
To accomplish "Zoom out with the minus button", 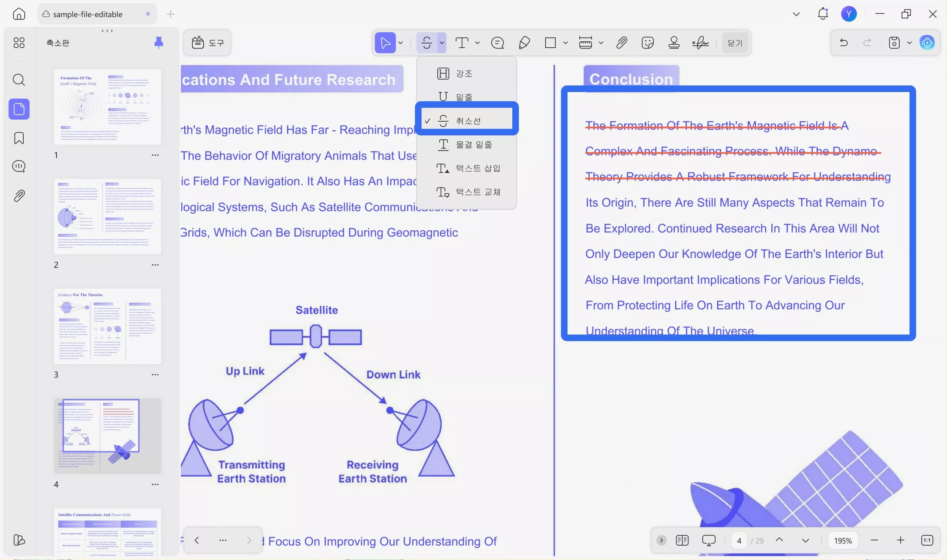I will pyautogui.click(x=874, y=540).
